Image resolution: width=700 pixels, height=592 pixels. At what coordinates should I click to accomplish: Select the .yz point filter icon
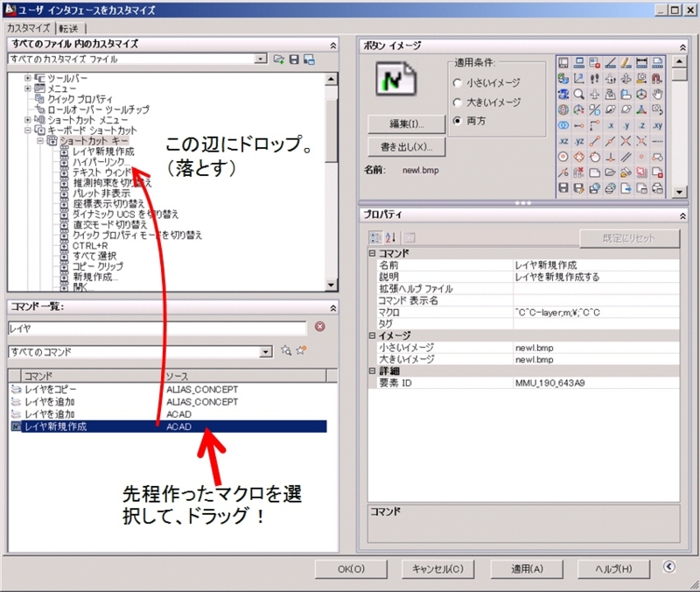click(x=579, y=141)
